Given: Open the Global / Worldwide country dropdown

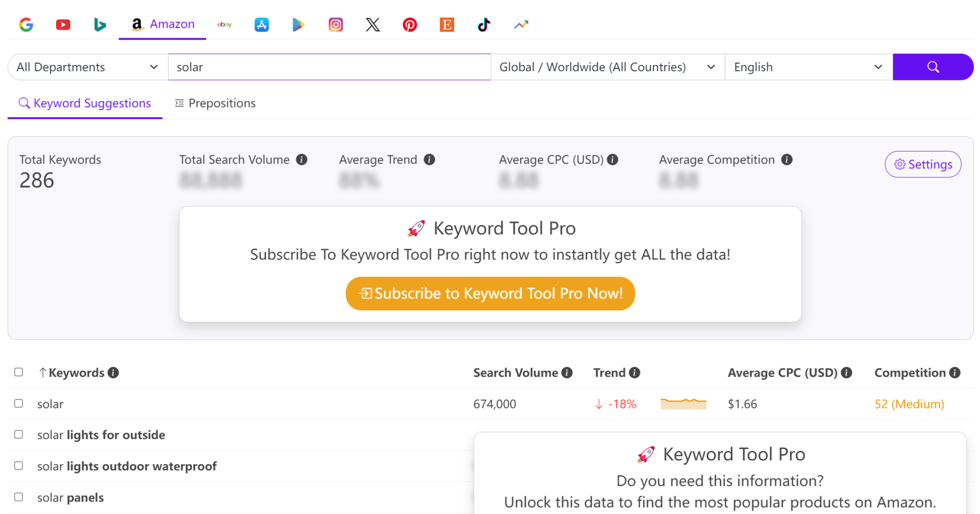Looking at the screenshot, I should [607, 67].
